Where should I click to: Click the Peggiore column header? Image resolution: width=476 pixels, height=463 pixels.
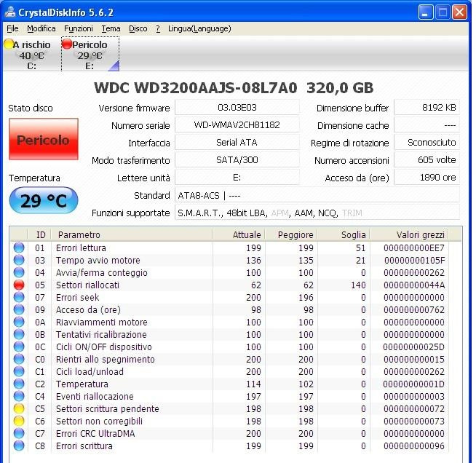291,234
